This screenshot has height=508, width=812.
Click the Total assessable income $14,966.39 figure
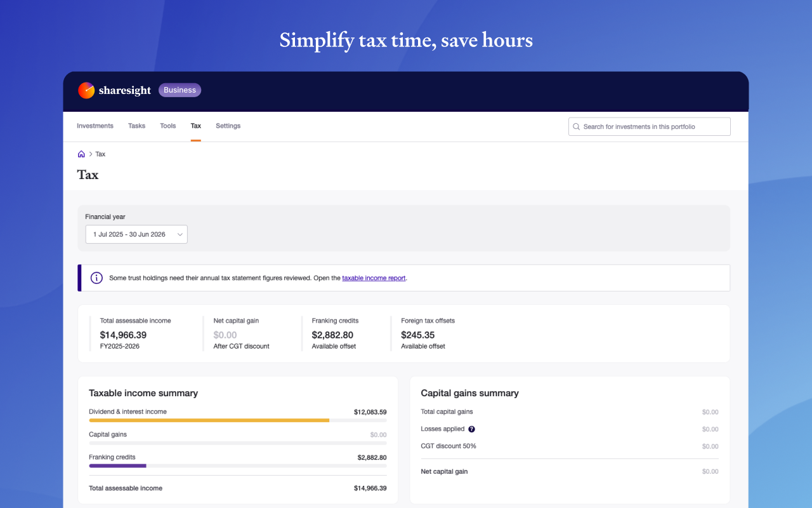point(123,335)
